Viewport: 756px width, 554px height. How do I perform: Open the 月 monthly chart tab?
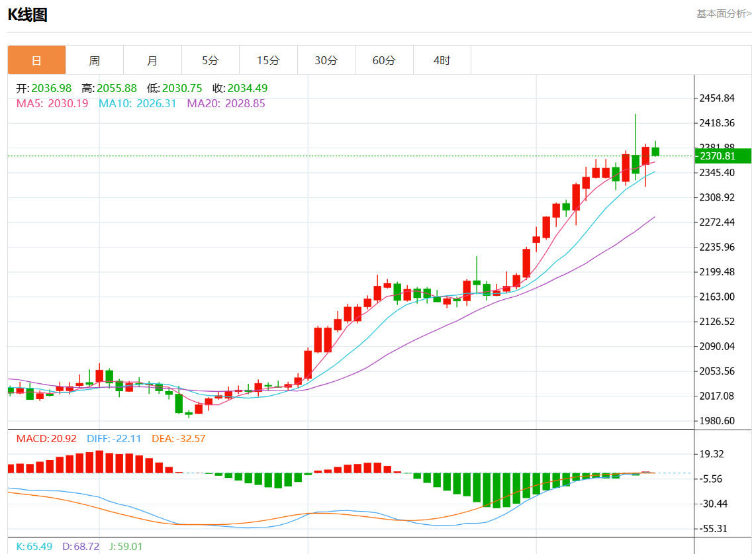pos(152,60)
